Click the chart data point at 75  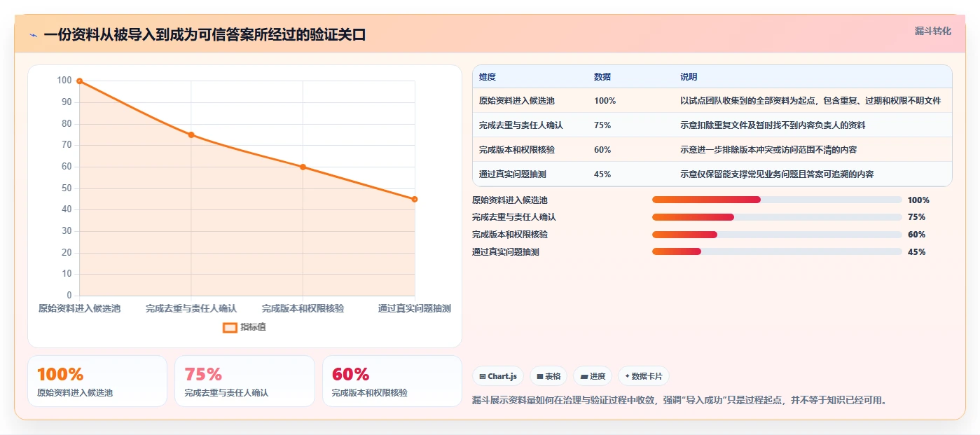pyautogui.click(x=191, y=134)
